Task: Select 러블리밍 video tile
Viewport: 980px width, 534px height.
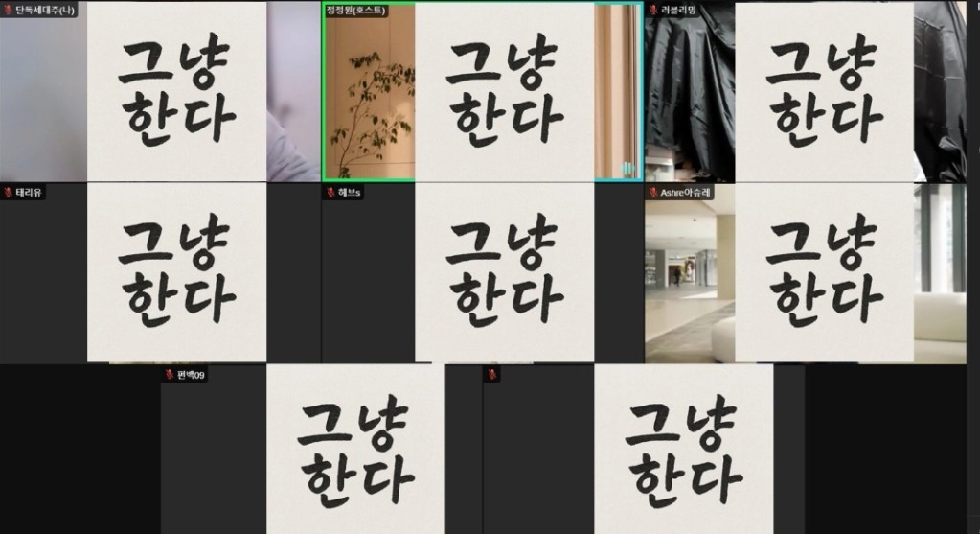Action: 806,92
